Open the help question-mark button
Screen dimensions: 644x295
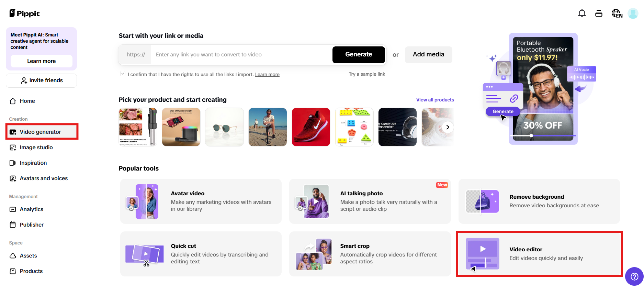coord(634,276)
